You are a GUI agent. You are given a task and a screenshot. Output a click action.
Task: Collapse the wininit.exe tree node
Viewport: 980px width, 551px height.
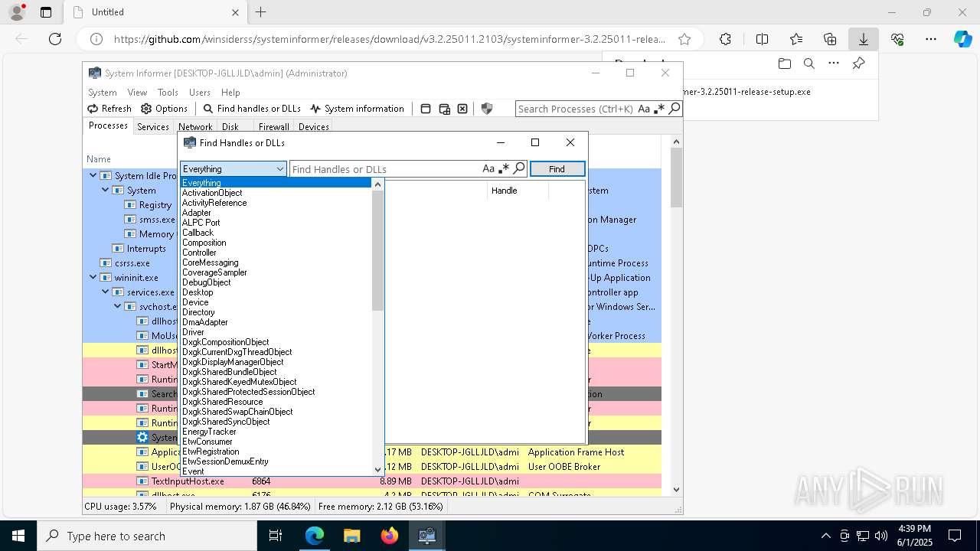click(x=93, y=277)
